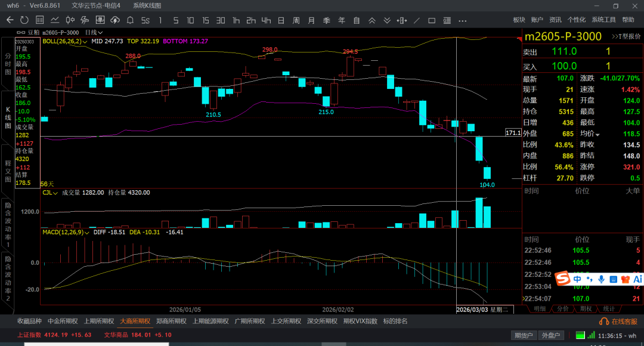644x346 pixels.
Task: Switch to 郑商所期权 tab
Action: [x=171, y=321]
